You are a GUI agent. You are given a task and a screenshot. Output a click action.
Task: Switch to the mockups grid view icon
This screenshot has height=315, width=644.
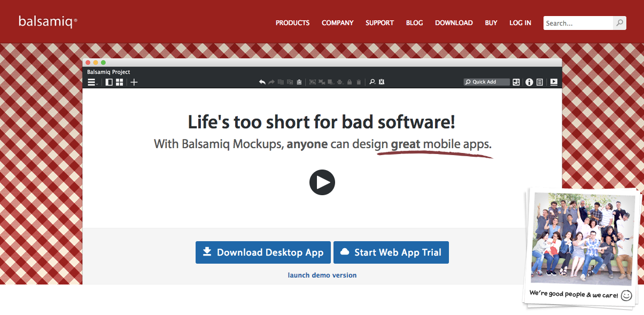(x=120, y=82)
